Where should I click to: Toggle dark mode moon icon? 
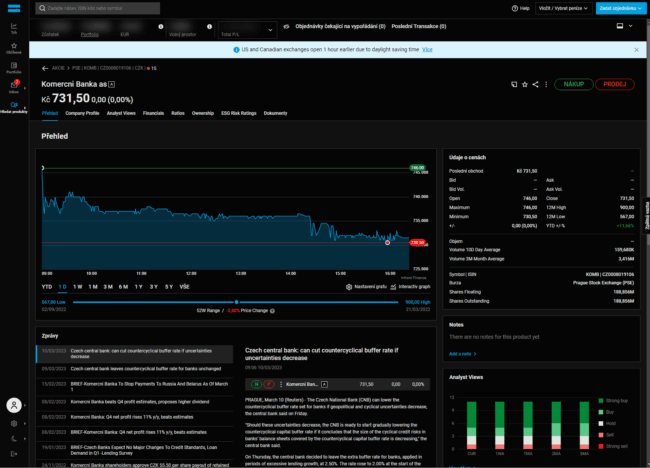click(14, 438)
